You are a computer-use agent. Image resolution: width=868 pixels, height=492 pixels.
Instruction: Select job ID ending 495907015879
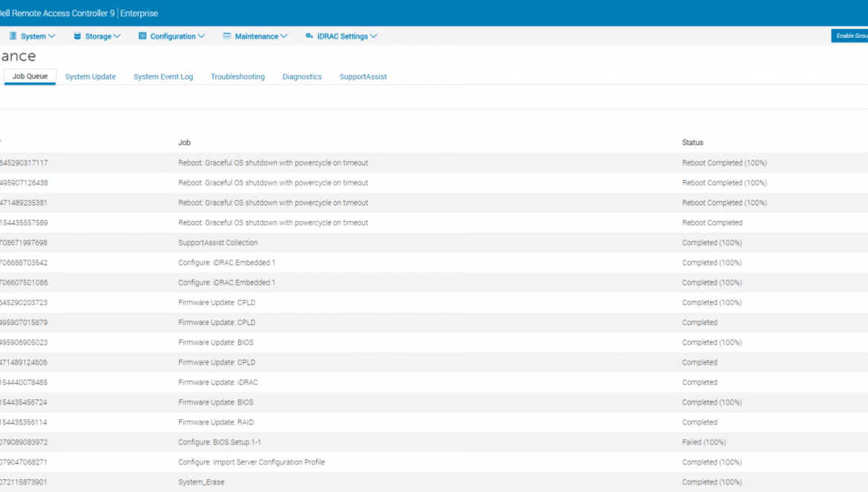pos(24,322)
